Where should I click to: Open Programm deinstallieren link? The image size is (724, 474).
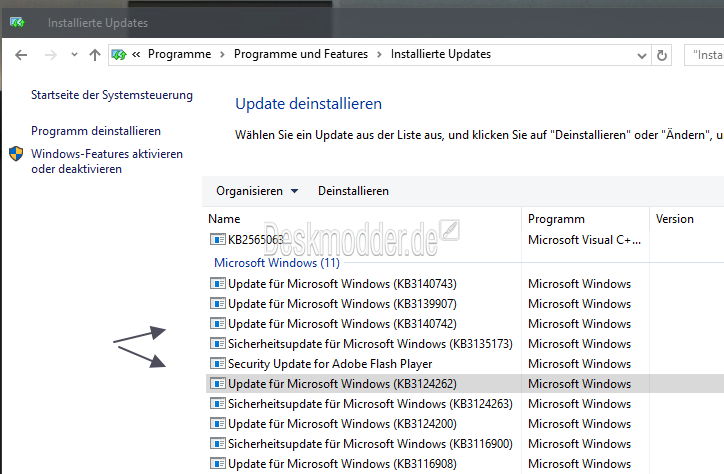(x=96, y=131)
